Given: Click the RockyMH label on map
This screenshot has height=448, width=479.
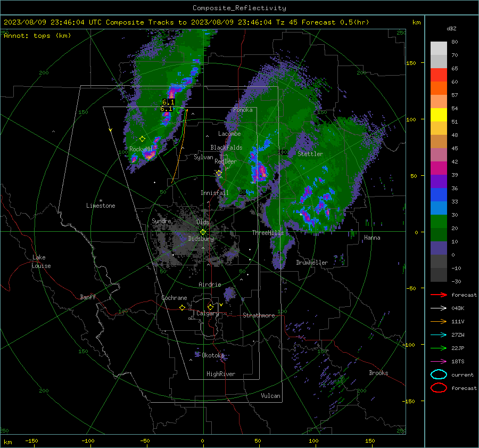Looking at the screenshot, I should [141, 149].
